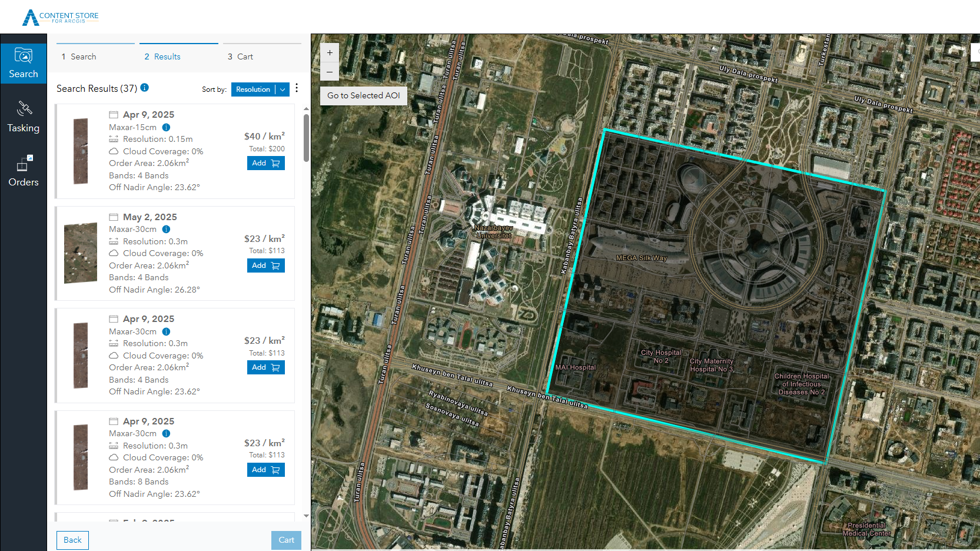Click info icon beside Search Results count
Viewport: 980px width, 551px height.
point(145,88)
